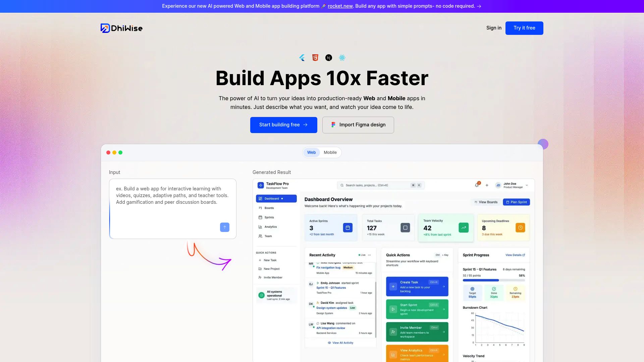Expand the John Doe profile dropdown chevron
This screenshot has width=644, height=362.
pyautogui.click(x=527, y=185)
